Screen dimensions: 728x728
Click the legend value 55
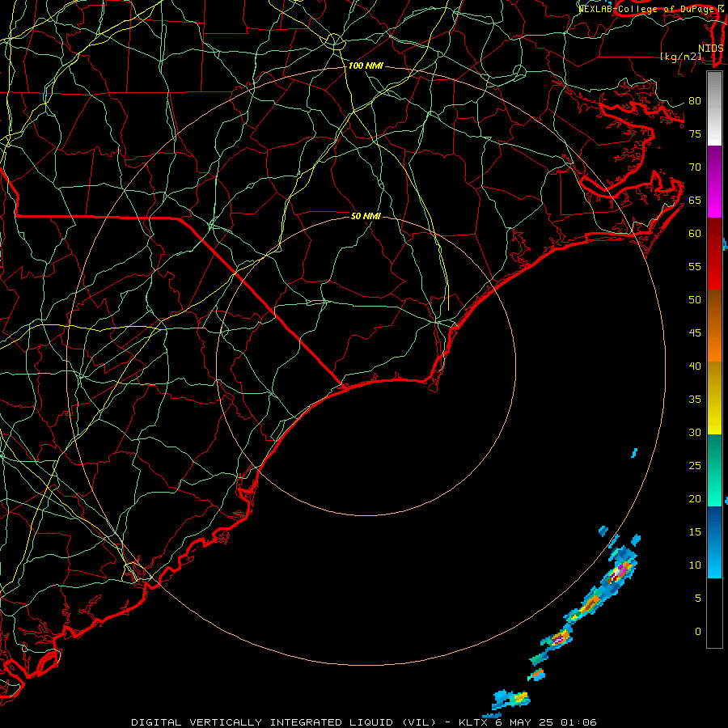tap(695, 266)
